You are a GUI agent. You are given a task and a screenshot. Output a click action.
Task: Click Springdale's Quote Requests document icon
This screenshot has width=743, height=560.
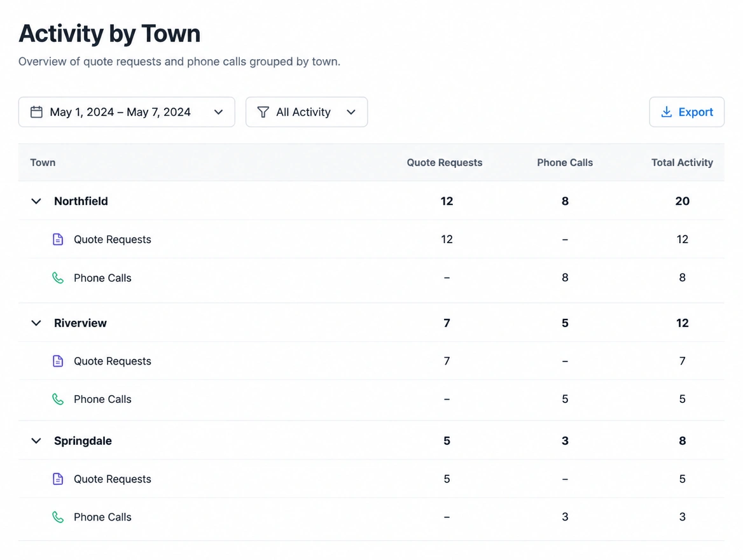[x=58, y=479]
